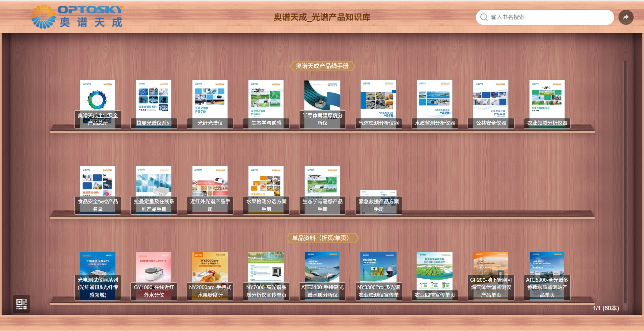
Task: Open the 拉曼光谱仪系列 handbook
Action: pyautogui.click(x=154, y=104)
